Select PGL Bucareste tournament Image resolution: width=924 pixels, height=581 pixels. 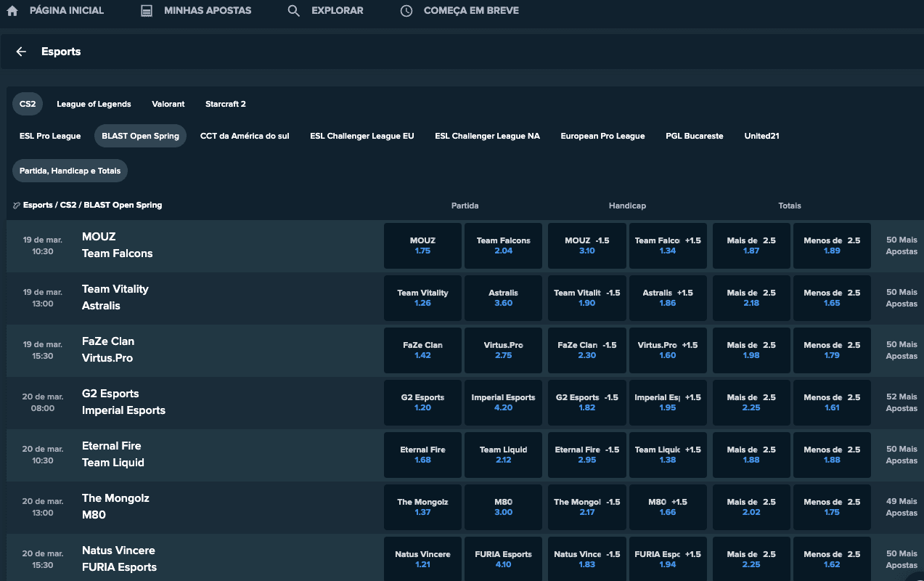point(695,136)
